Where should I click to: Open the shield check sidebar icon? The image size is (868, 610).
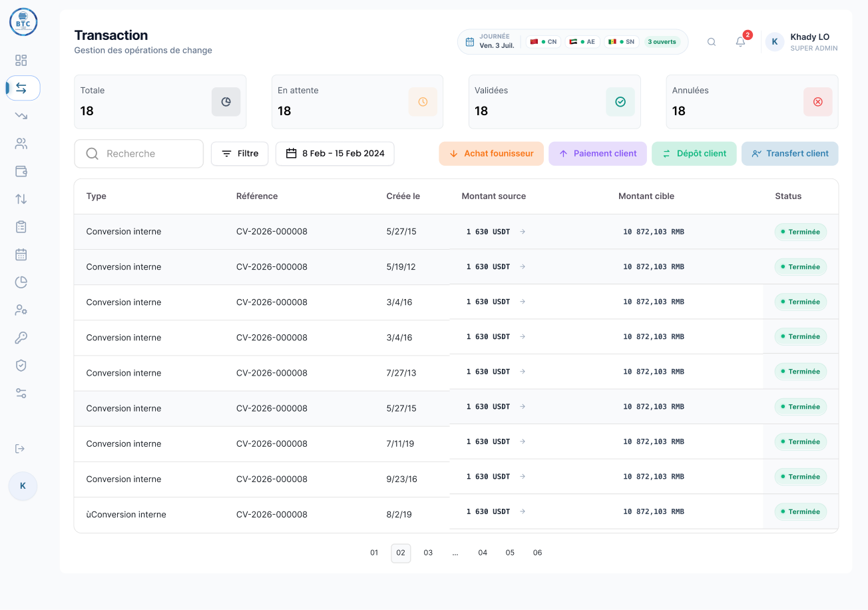pyautogui.click(x=21, y=366)
